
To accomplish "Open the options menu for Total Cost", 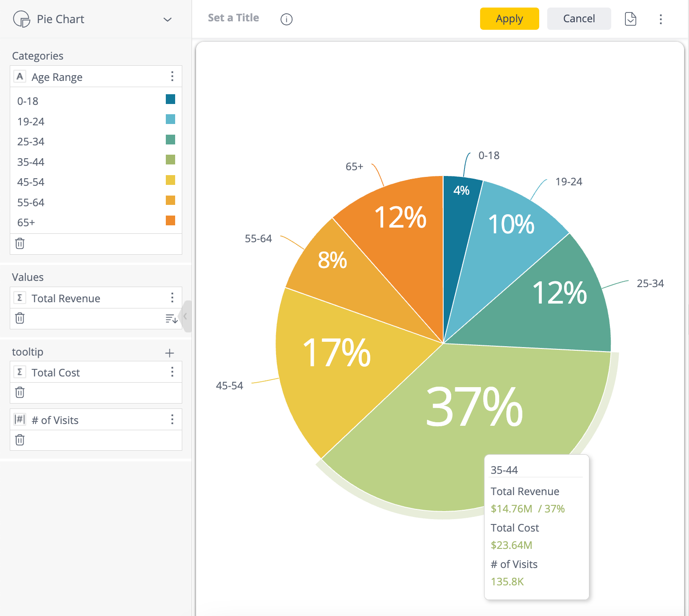I will (172, 372).
